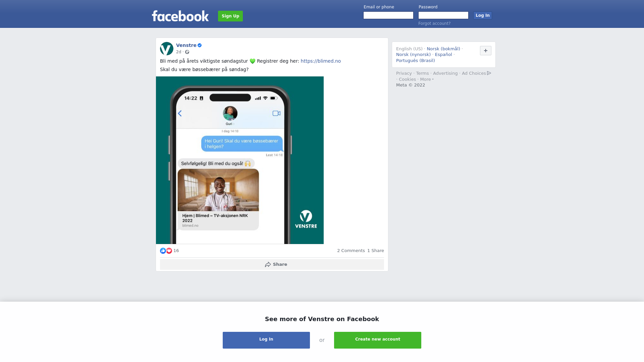Click the blue Like reaction icon

tap(163, 251)
